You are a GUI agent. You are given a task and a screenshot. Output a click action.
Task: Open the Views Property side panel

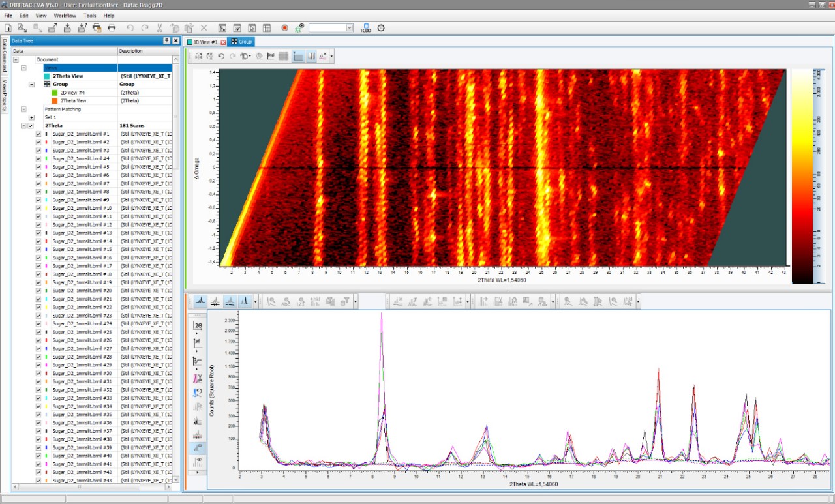point(5,95)
